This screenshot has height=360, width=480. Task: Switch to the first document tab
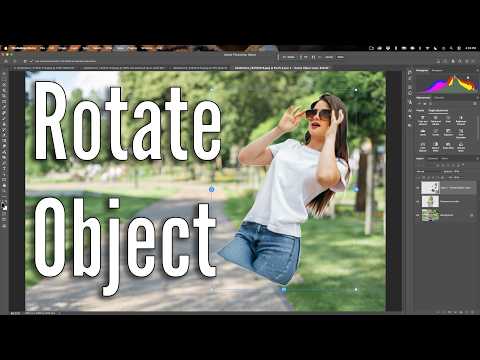click(45, 68)
